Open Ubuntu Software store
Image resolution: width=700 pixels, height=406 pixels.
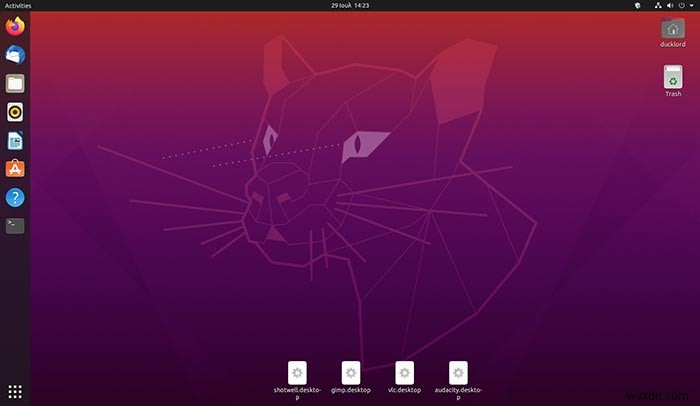click(x=15, y=169)
